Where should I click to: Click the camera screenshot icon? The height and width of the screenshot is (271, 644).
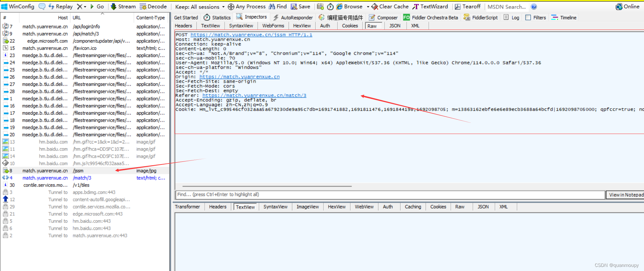pyautogui.click(x=320, y=6)
